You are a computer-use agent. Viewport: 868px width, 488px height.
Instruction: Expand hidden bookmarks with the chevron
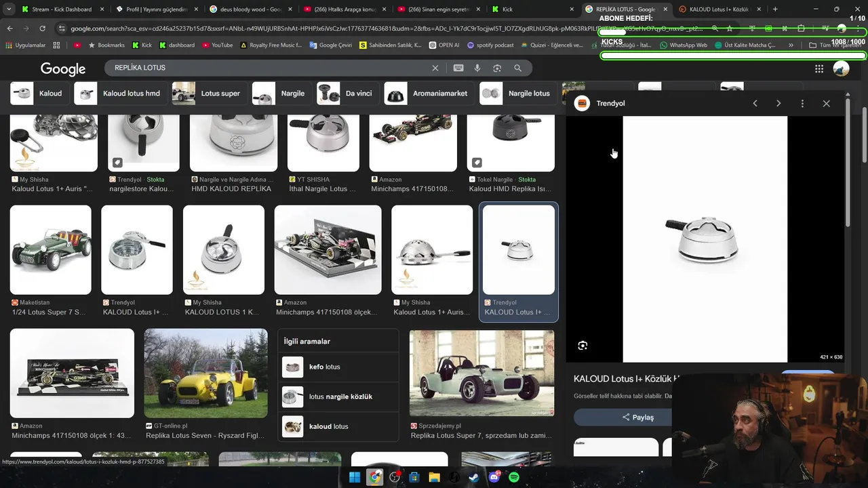791,45
